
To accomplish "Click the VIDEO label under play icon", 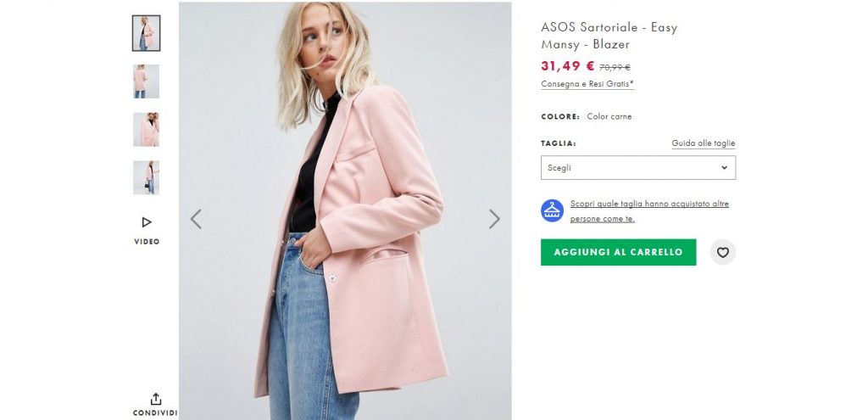I will pyautogui.click(x=147, y=242).
